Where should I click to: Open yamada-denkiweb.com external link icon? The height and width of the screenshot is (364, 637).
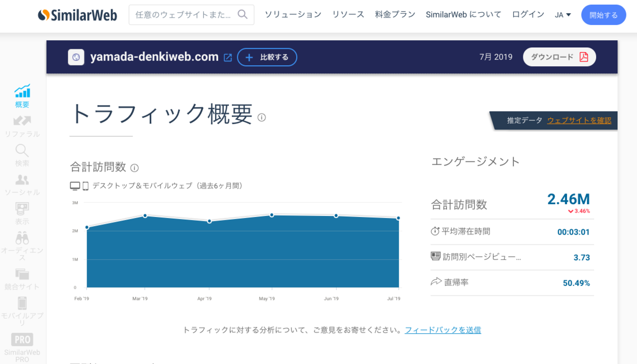tap(228, 57)
